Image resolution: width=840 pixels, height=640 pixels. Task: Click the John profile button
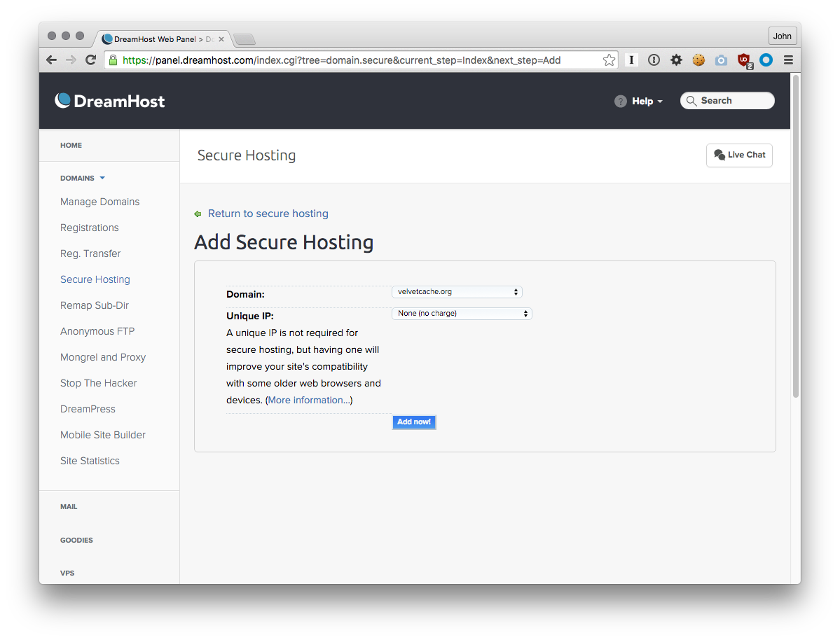click(782, 36)
